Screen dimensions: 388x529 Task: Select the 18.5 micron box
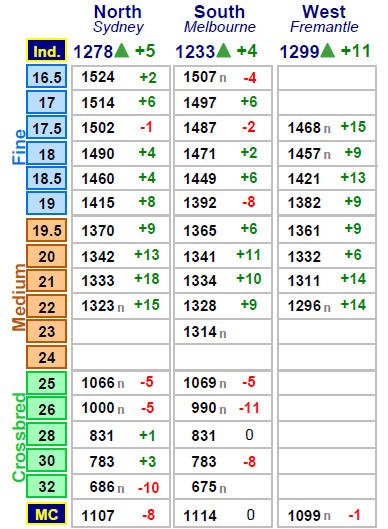point(47,178)
